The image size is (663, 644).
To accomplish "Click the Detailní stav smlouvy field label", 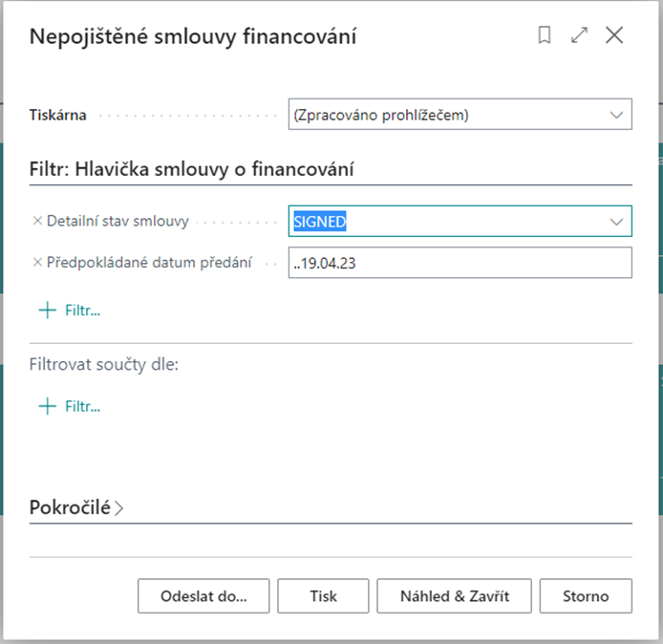I will coord(118,221).
